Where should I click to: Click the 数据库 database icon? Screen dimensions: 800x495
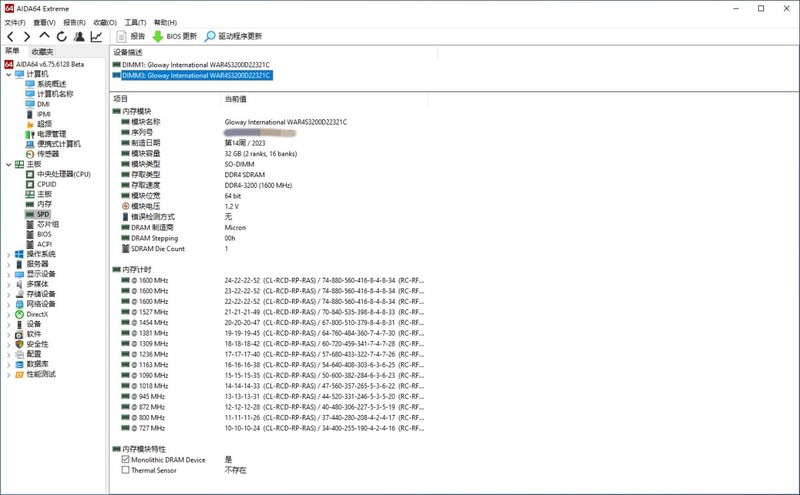19,364
